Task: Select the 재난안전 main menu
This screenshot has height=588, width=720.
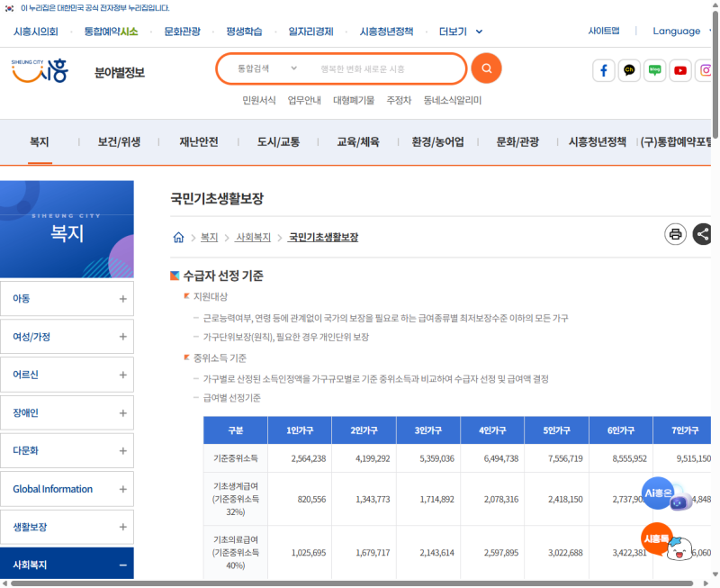Action: pos(199,142)
